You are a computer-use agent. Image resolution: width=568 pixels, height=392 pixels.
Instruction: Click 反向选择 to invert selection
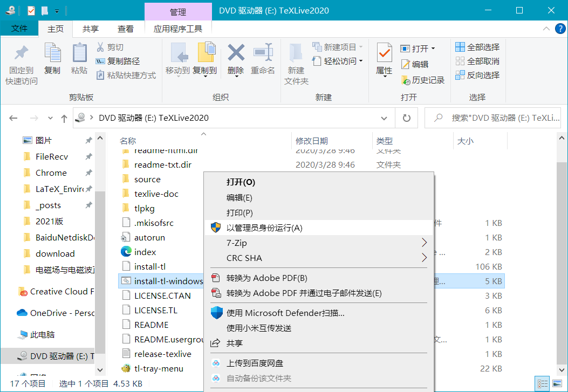pos(477,75)
